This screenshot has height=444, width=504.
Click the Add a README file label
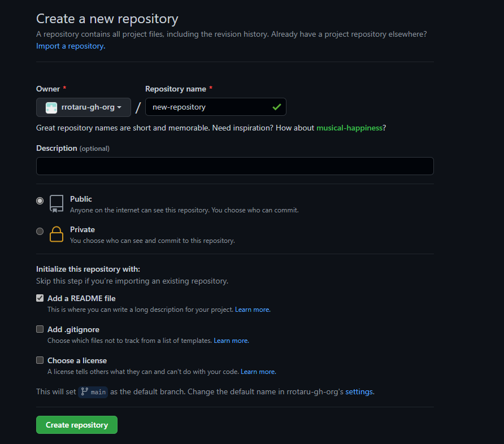81,298
